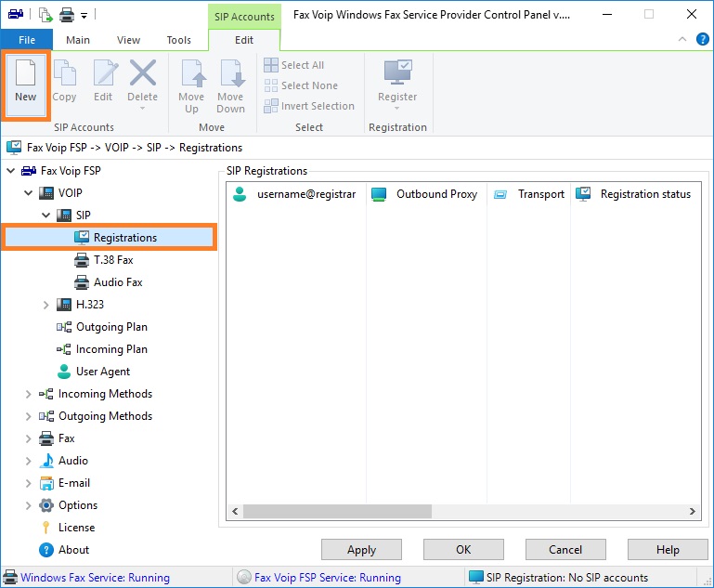Click the E-mail tree icon
Viewport: 714px width, 588px height.
46,483
